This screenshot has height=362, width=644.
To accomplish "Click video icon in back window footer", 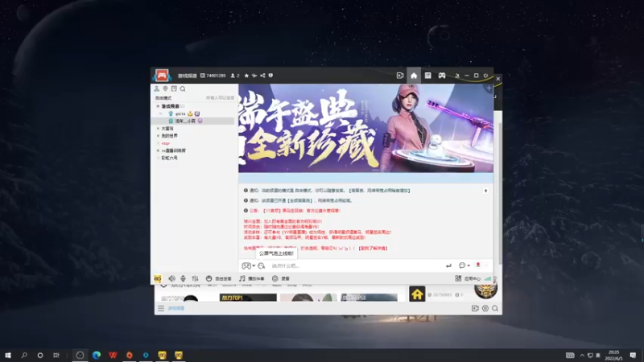I will [x=475, y=308].
